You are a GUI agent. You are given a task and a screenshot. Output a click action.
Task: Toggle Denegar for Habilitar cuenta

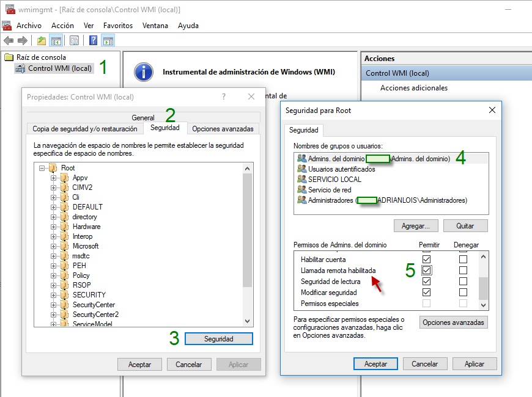click(x=463, y=260)
